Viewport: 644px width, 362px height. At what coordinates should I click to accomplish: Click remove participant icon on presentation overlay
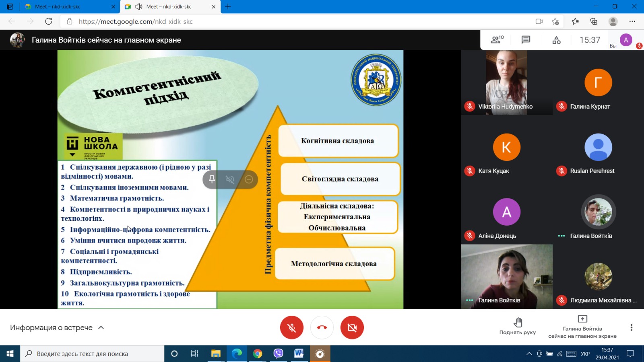point(249,179)
